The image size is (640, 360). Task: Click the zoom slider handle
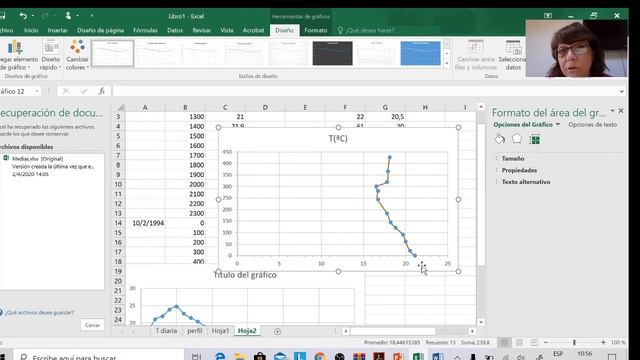(x=574, y=342)
